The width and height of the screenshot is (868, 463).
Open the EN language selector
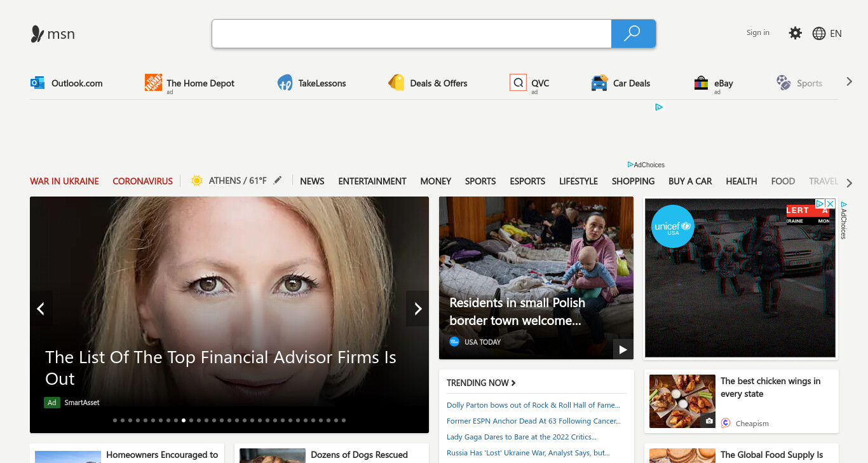click(x=836, y=34)
